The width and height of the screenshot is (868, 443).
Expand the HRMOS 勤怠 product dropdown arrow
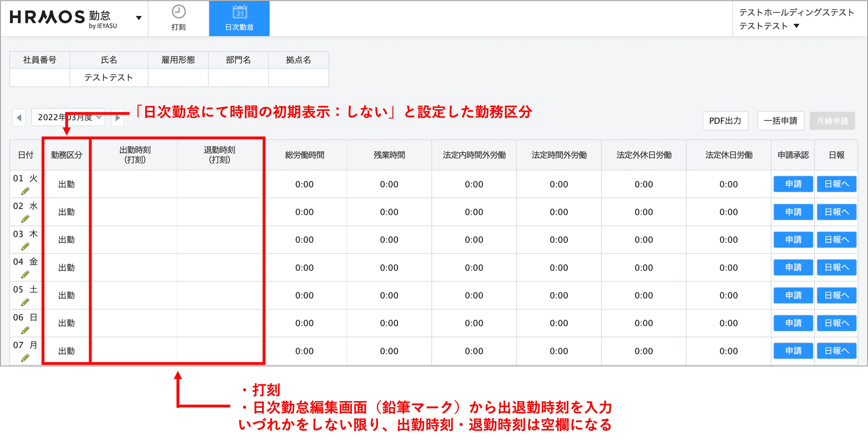pos(138,18)
